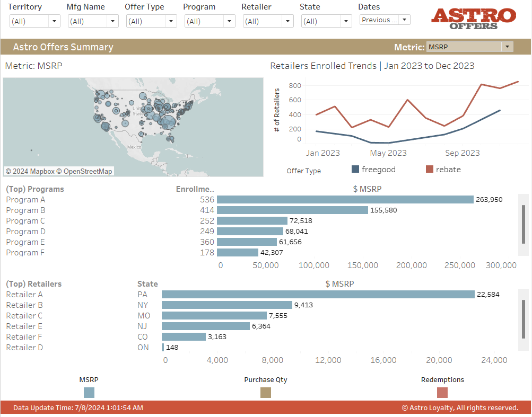
Task: Select the Redemptions red swatch
Action: tap(442, 393)
